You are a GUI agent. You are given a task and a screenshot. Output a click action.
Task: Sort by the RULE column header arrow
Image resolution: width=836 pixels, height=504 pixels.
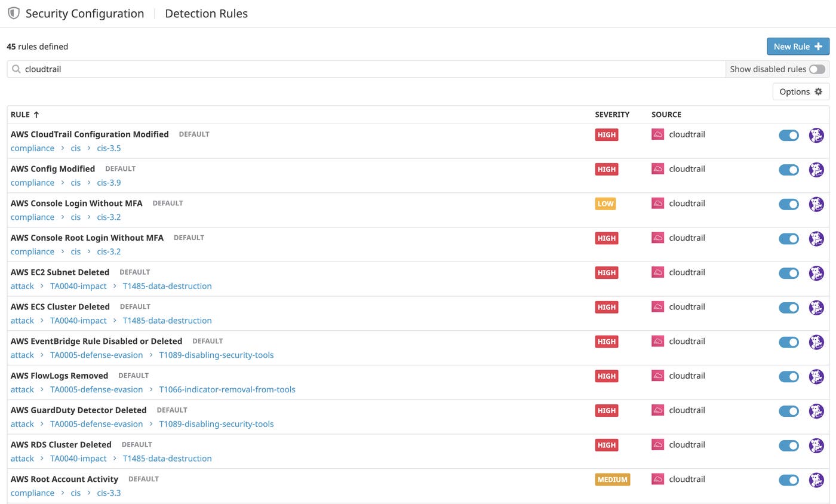[36, 115]
